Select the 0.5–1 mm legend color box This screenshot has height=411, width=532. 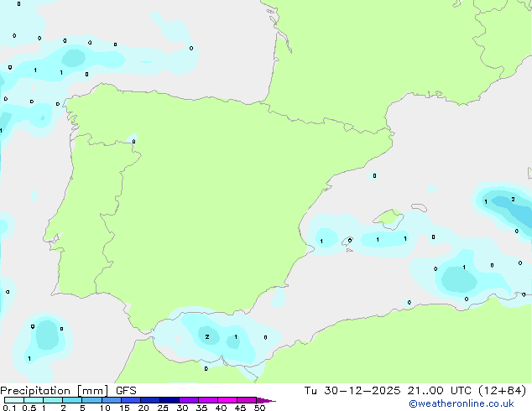coord(34,400)
